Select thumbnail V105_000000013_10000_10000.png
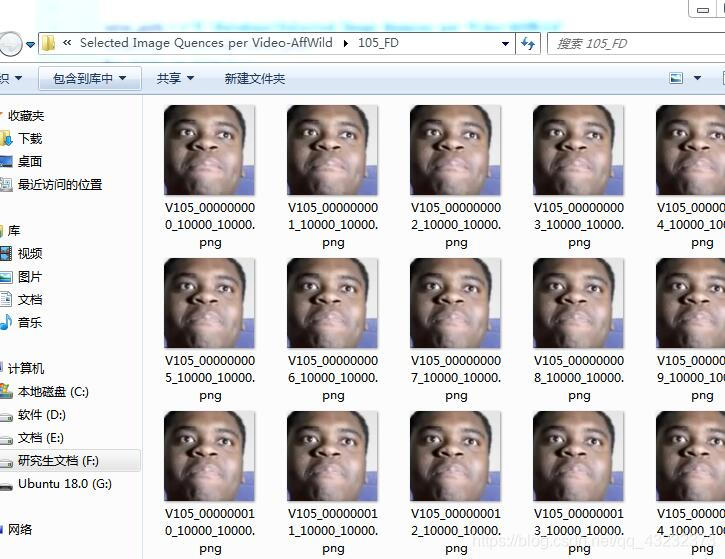Screen dimensions: 725x559 coord(578,456)
